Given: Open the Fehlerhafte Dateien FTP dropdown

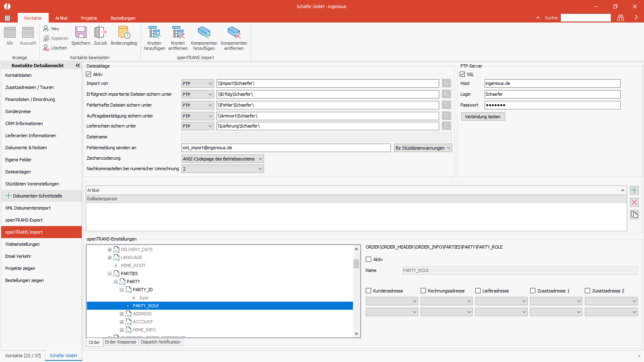Looking at the screenshot, I should pyautogui.click(x=198, y=105).
